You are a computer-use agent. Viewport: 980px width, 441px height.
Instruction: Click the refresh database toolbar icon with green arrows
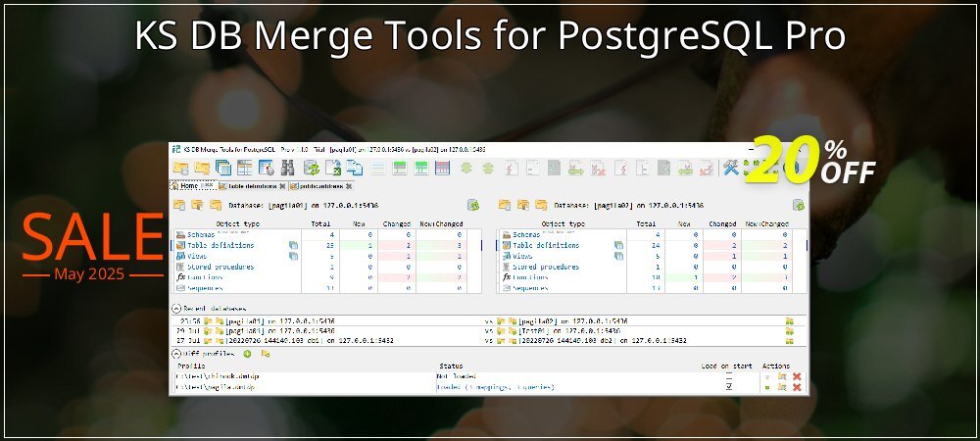pyautogui.click(x=312, y=168)
